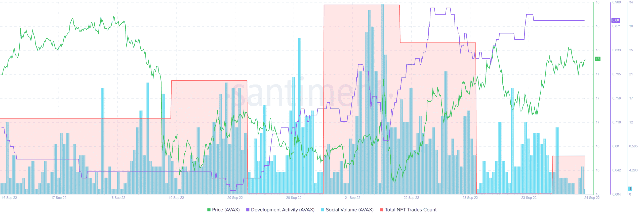Click the purple 0.88 current value badge
The height and width of the screenshot is (218, 644).
coord(616,20)
